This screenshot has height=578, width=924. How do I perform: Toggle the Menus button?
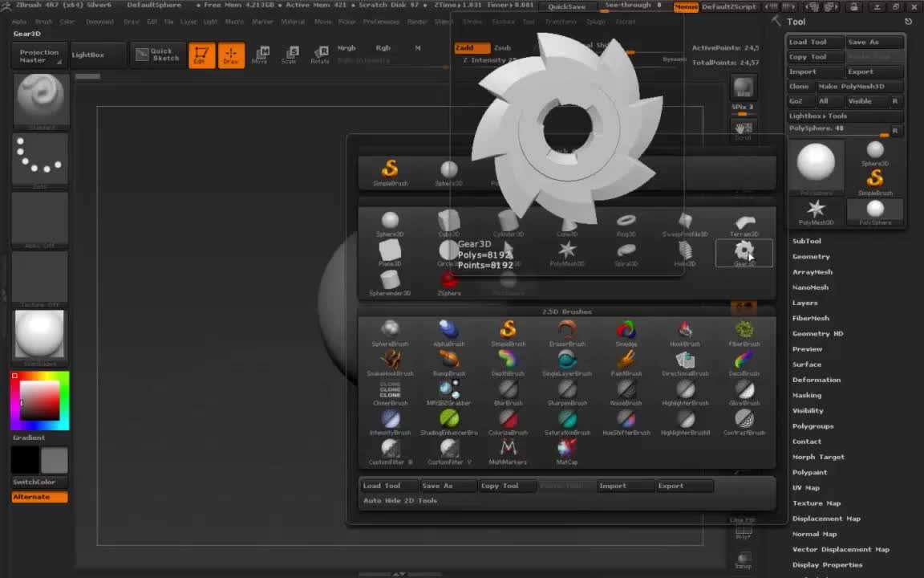tap(686, 6)
